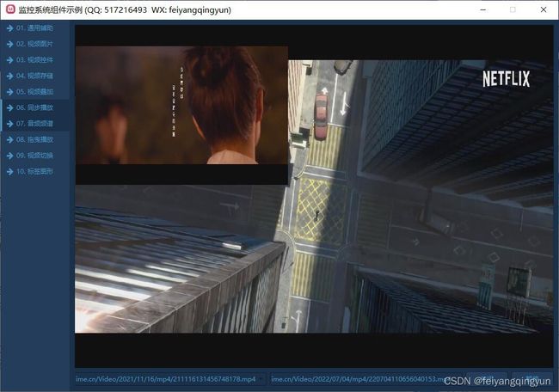Open the 02. 视频图片 sidebar page
The image size is (559, 392).
(x=35, y=44)
